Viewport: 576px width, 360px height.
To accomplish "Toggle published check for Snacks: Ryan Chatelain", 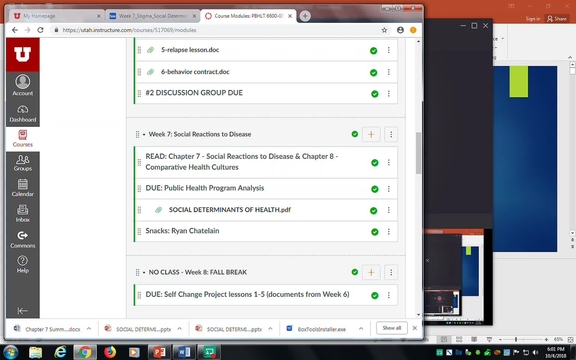I will click(374, 232).
